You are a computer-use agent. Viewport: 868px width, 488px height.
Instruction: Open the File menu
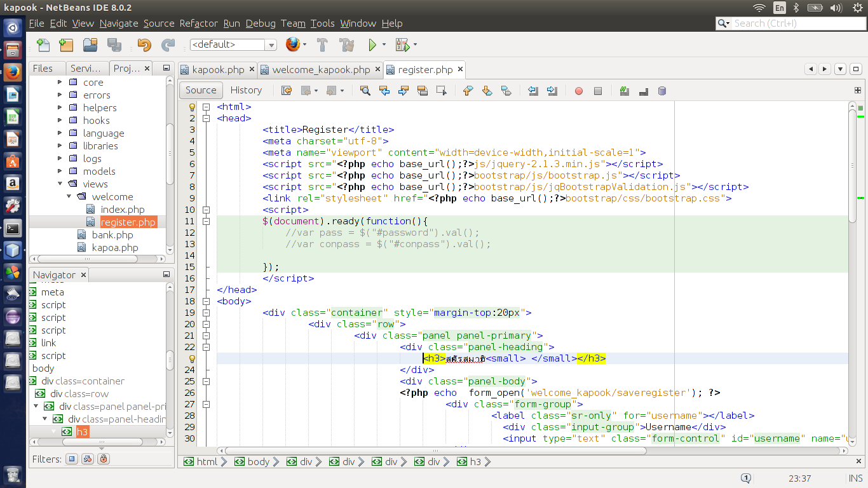click(37, 24)
